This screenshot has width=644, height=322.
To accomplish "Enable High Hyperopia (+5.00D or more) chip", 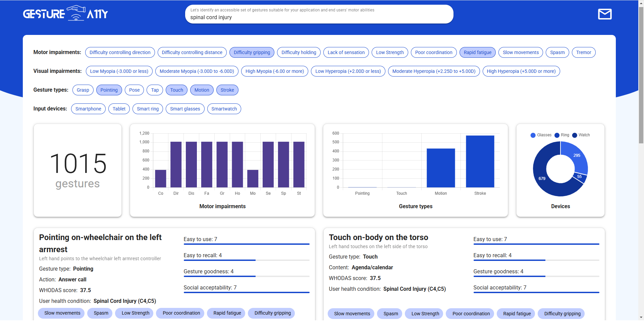I will [x=521, y=71].
